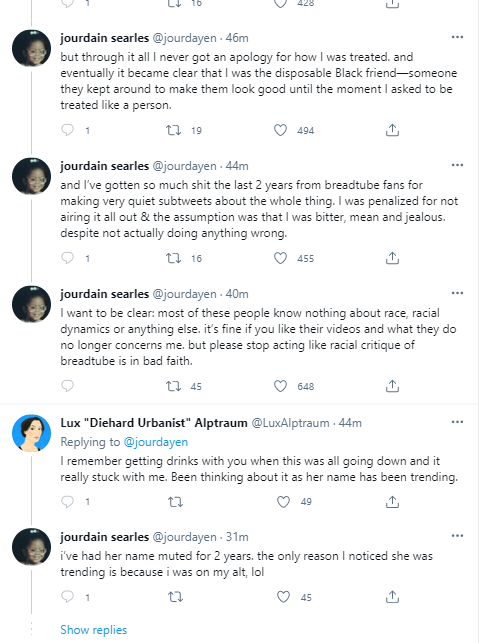
Task: Open the @jourdayen mention in Replying to
Action: tap(155, 442)
